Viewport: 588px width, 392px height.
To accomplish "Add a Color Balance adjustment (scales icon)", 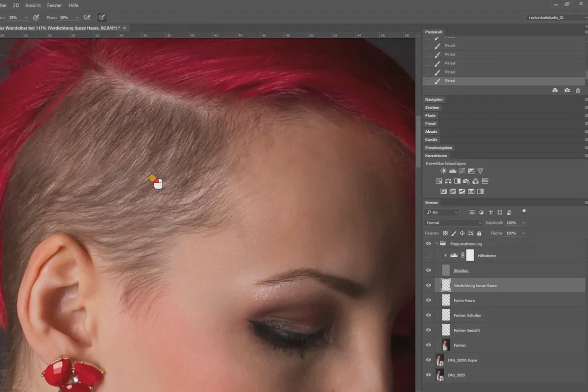I will 448,181.
